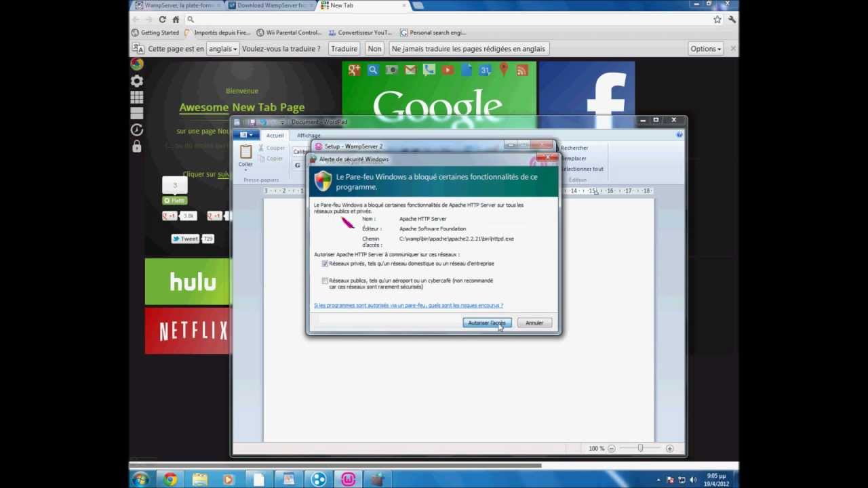Go to Chrome home page icon
Image resolution: width=868 pixels, height=488 pixels.
click(x=176, y=20)
